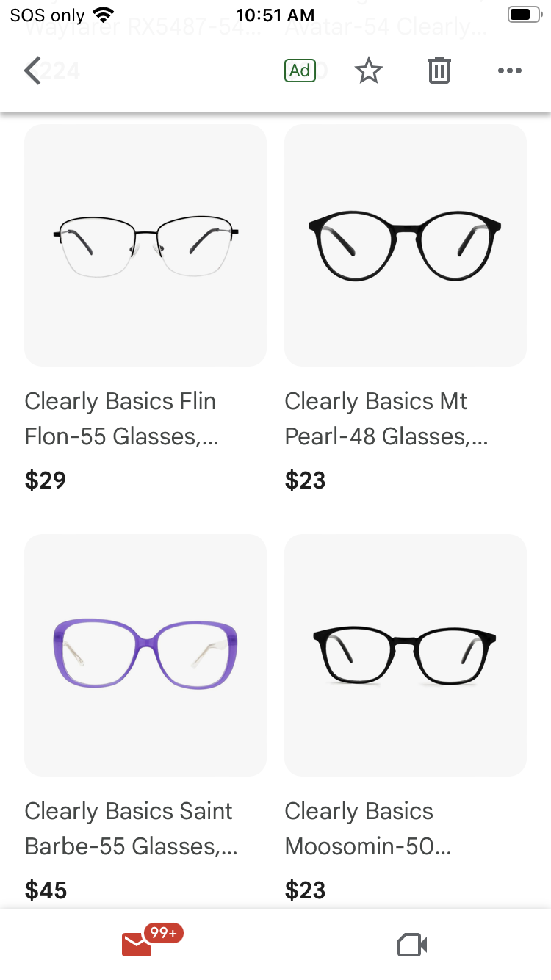Screen dimensions: 551x980
Task: Open Flin Flon-55 glasses image
Action: tap(145, 245)
